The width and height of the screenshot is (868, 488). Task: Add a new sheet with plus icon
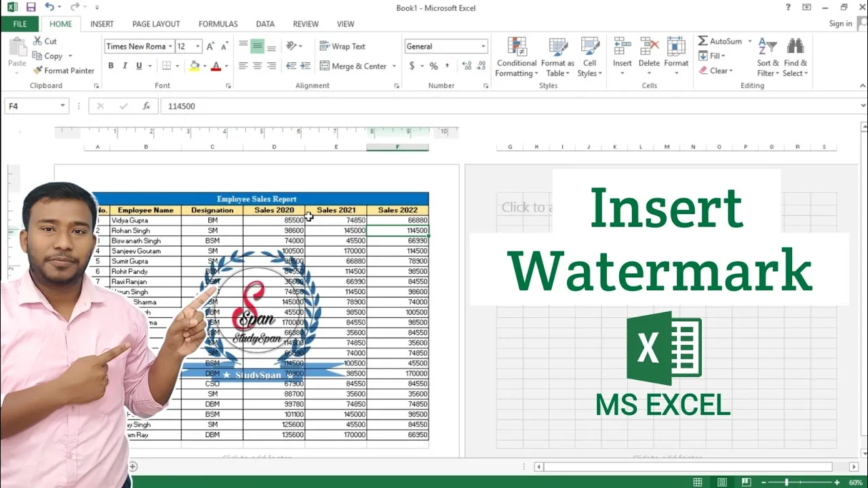(x=133, y=466)
